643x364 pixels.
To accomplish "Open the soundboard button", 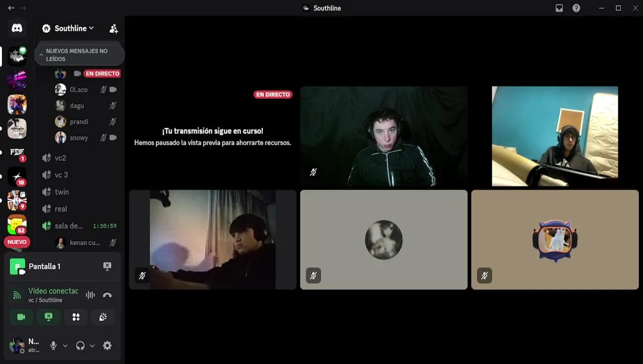I will tap(103, 317).
